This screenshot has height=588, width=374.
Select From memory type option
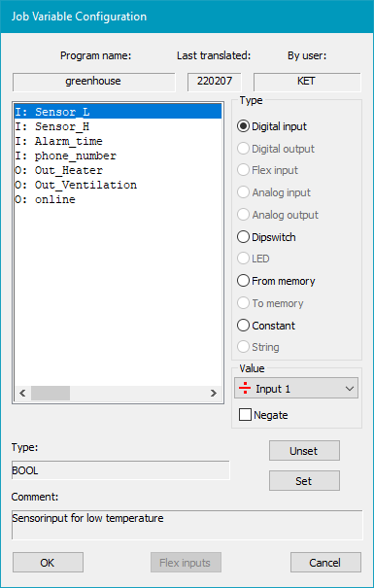[x=243, y=281]
